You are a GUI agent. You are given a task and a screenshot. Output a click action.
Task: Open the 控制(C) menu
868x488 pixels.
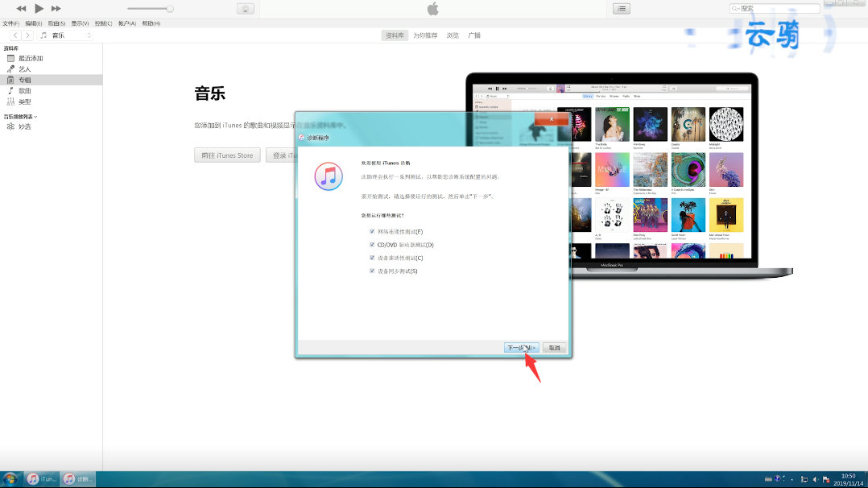pos(103,23)
